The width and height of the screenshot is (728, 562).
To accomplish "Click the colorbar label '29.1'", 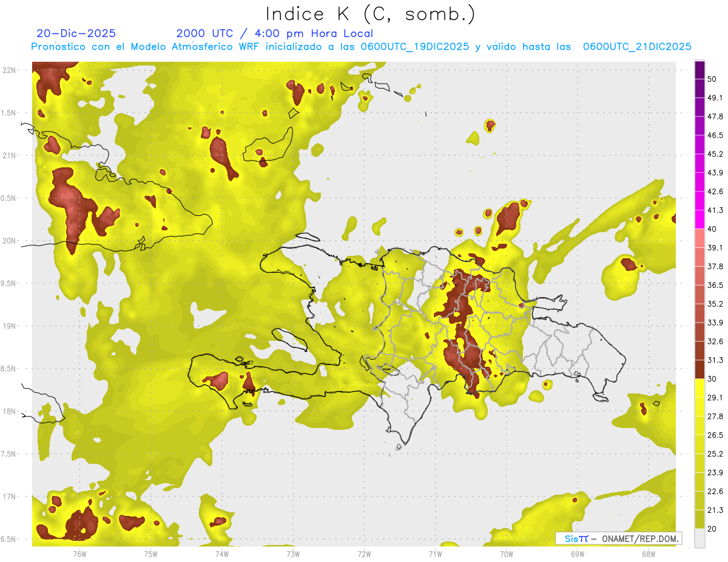I will [x=715, y=398].
